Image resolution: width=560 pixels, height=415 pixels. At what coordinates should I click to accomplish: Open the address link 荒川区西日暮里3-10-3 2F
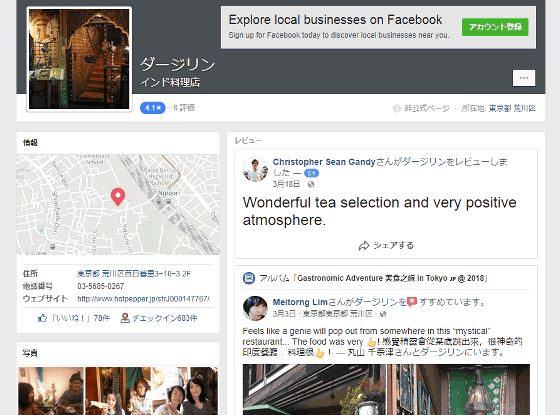coord(134,274)
